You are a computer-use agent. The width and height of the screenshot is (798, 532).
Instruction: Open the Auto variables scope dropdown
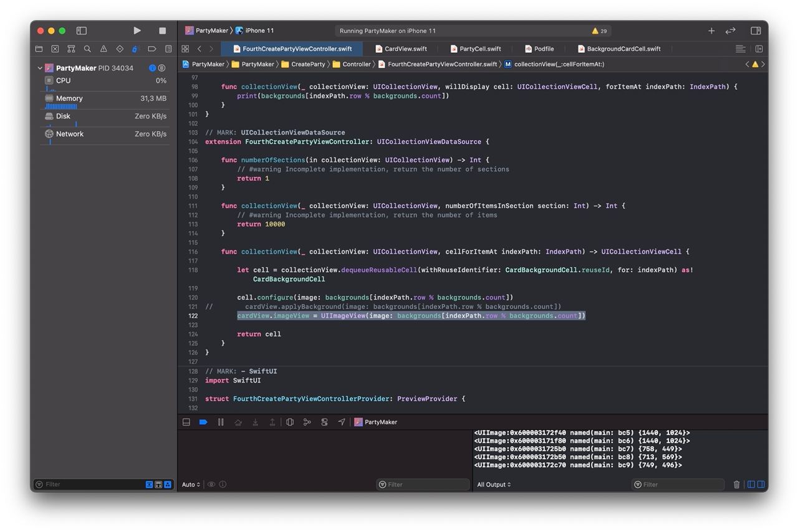pos(191,485)
